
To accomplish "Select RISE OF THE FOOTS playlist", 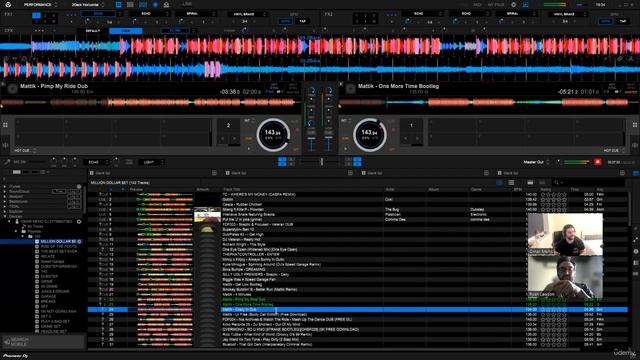I will [x=59, y=247].
